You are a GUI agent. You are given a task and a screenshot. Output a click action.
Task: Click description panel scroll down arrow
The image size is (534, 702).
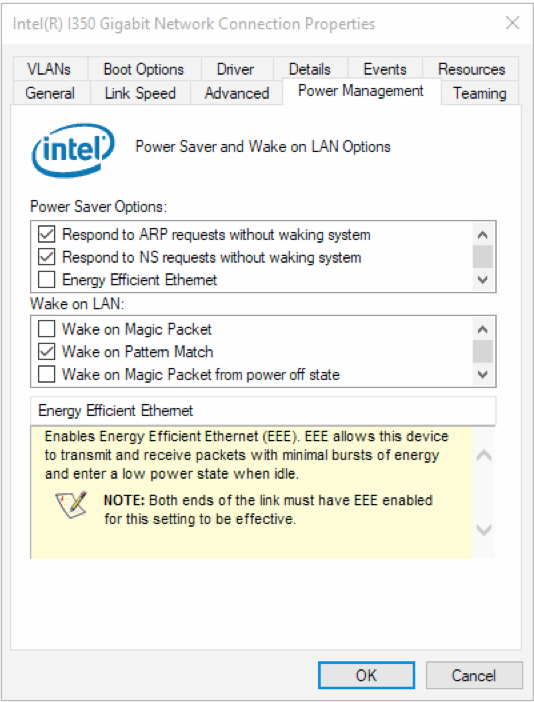click(484, 530)
